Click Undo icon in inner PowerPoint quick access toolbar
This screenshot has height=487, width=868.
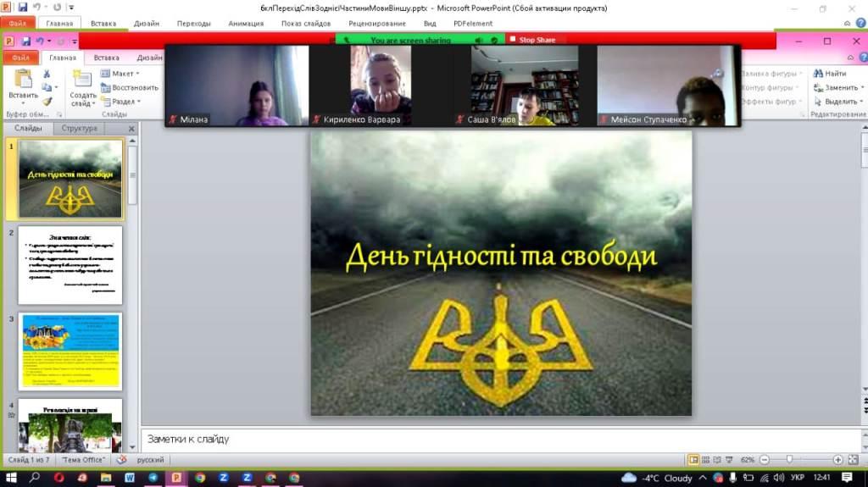(39, 41)
